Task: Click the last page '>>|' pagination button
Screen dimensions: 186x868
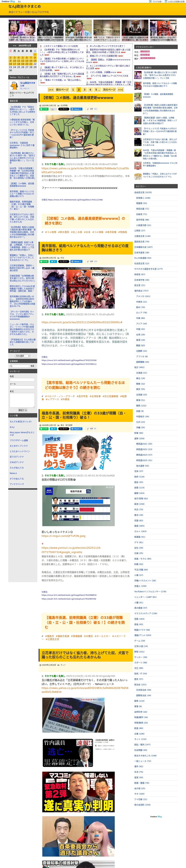Action: point(120,90)
